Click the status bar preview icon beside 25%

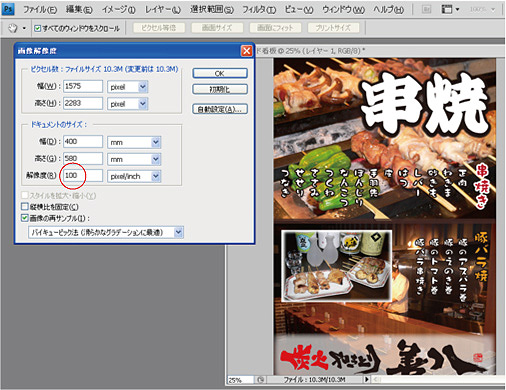coord(261,379)
